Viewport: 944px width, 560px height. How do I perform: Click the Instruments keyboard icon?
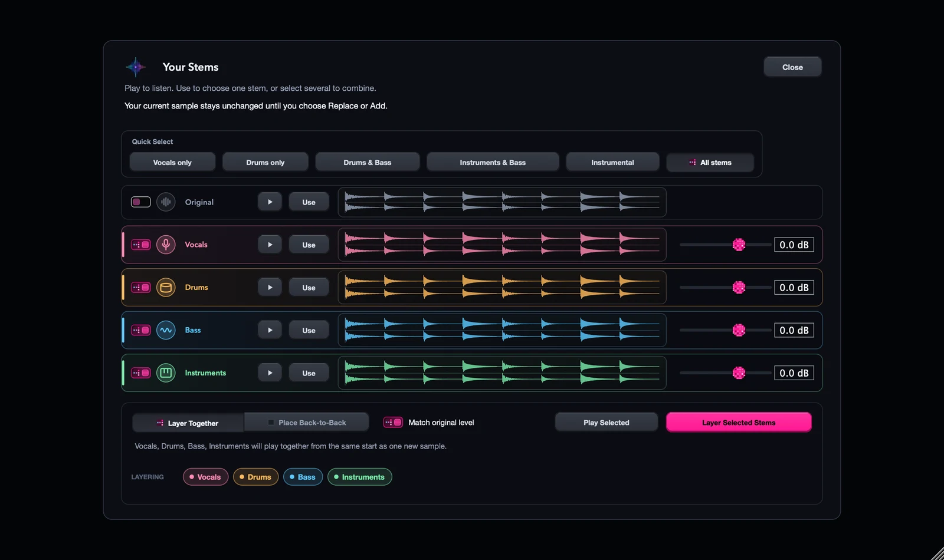click(166, 373)
